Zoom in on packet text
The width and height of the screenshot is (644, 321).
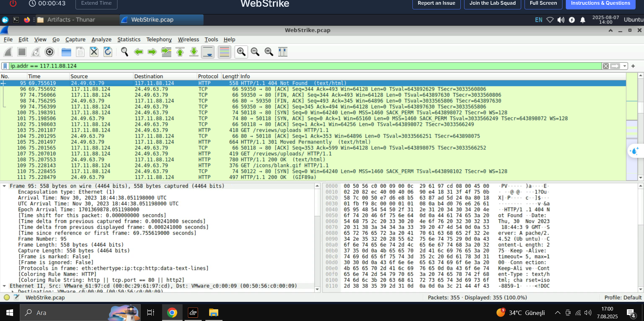(241, 52)
